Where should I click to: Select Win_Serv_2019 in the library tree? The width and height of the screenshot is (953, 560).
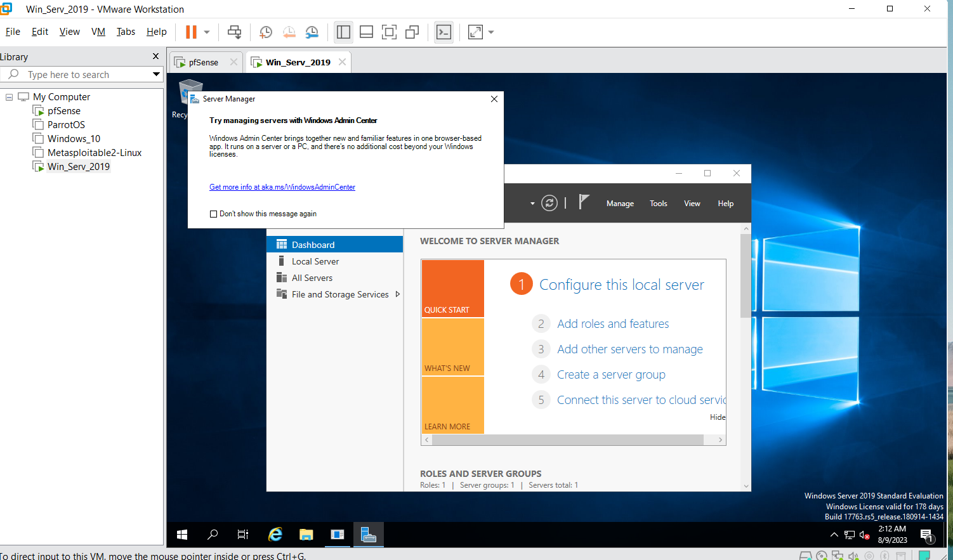tap(79, 167)
